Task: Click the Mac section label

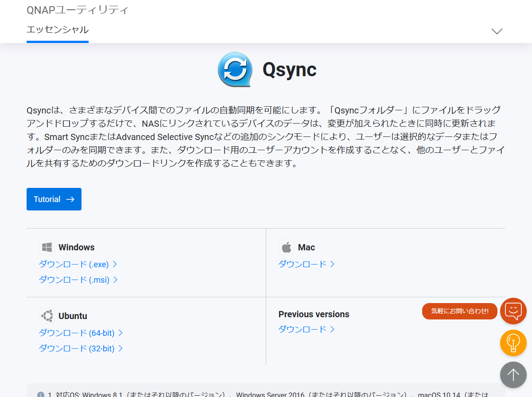Action: [307, 247]
